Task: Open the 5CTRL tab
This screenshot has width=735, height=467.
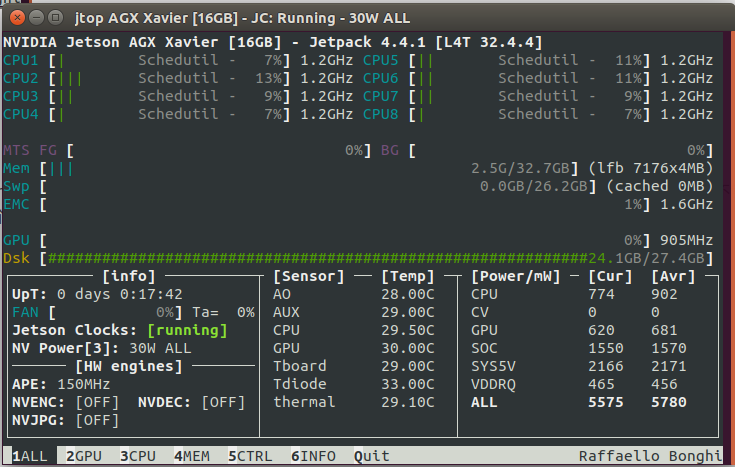Action: (x=250, y=456)
